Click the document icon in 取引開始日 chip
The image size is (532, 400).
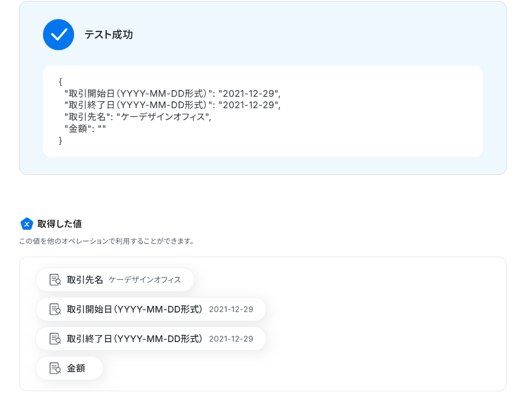click(x=55, y=309)
